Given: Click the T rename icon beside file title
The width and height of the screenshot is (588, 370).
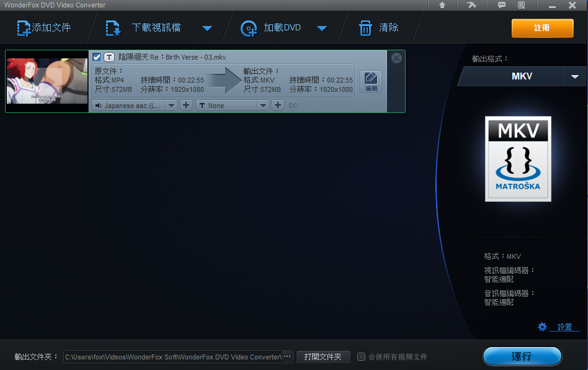Looking at the screenshot, I should point(109,57).
